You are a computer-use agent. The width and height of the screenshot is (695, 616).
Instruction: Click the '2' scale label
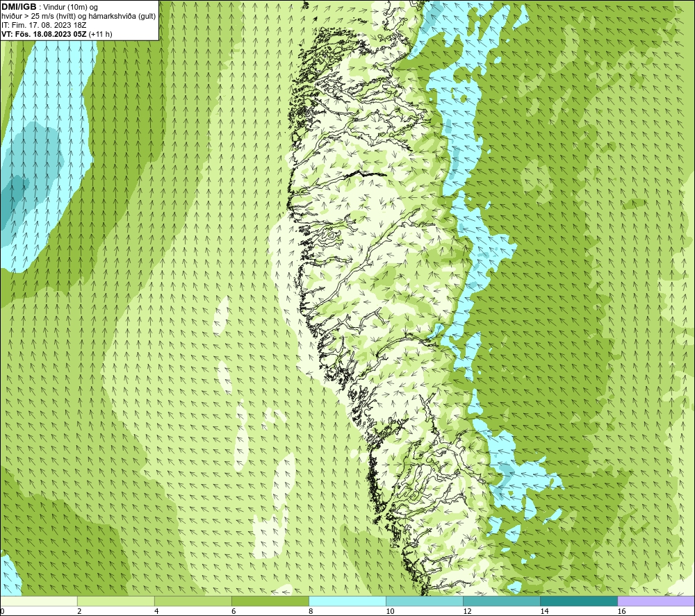click(x=79, y=612)
